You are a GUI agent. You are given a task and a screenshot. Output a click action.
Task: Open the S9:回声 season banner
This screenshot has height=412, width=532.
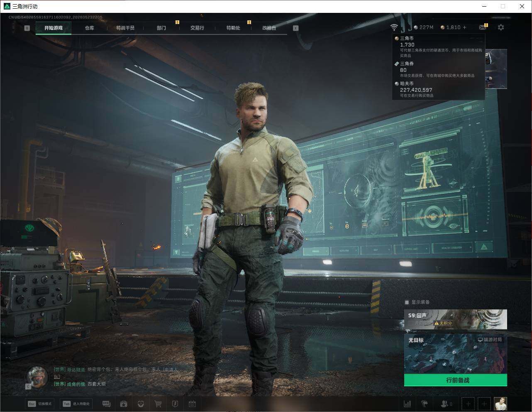click(456, 319)
